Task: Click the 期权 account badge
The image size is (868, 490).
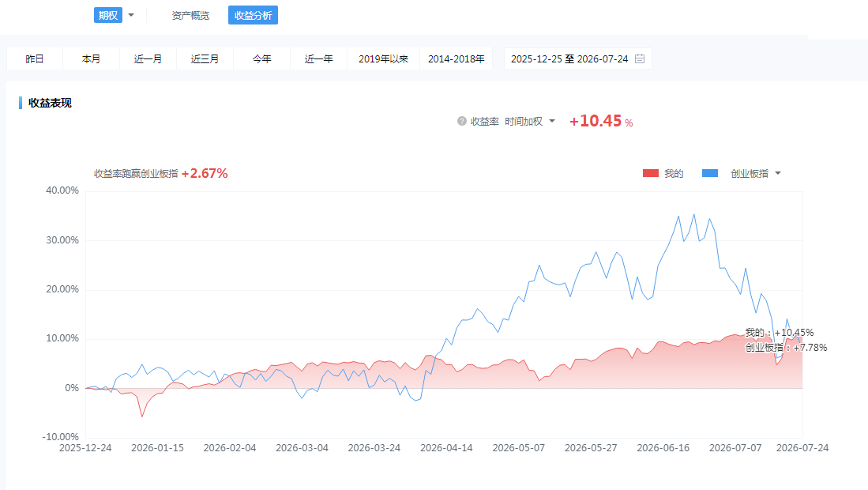Action: 108,15
